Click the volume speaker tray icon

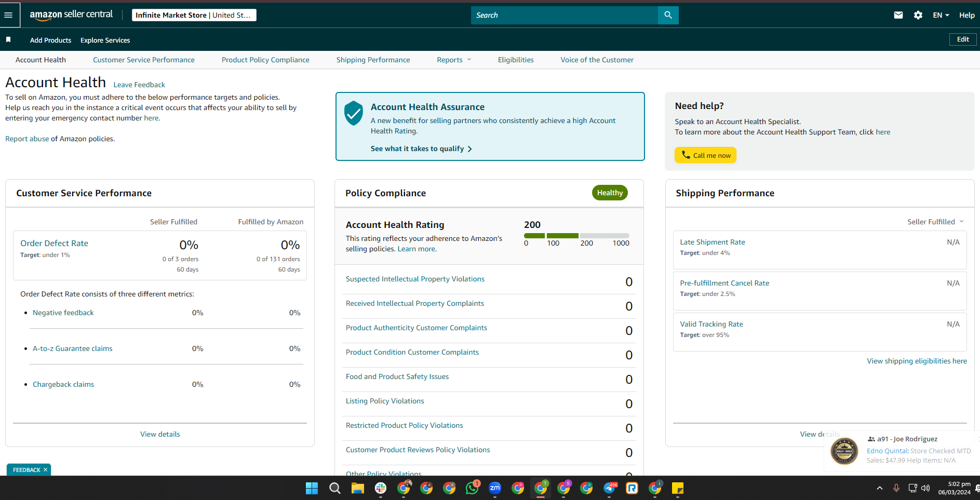(925, 488)
